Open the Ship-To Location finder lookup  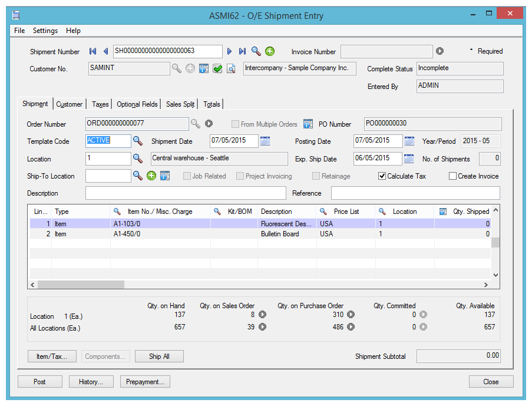[137, 176]
